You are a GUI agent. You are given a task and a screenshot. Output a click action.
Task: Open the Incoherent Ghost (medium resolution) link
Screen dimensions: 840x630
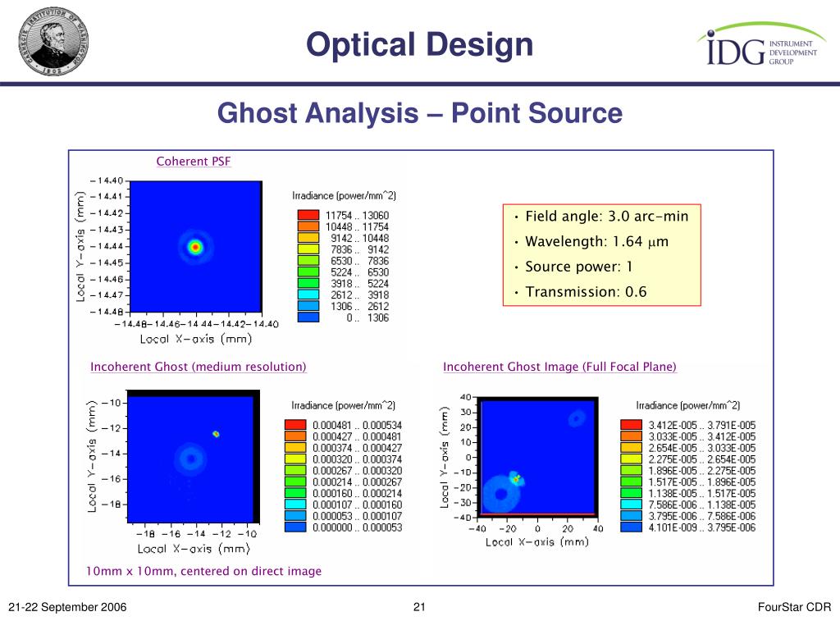[x=199, y=367]
